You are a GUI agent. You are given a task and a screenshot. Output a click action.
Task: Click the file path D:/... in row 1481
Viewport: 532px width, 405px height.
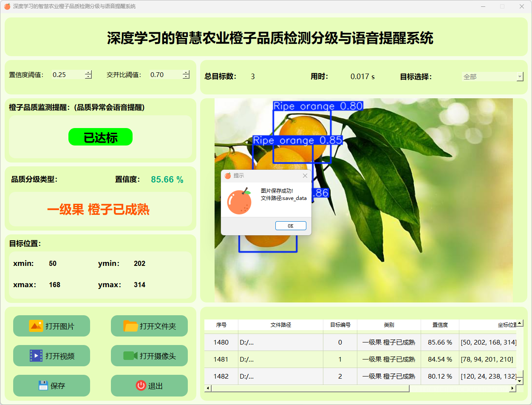pos(281,359)
